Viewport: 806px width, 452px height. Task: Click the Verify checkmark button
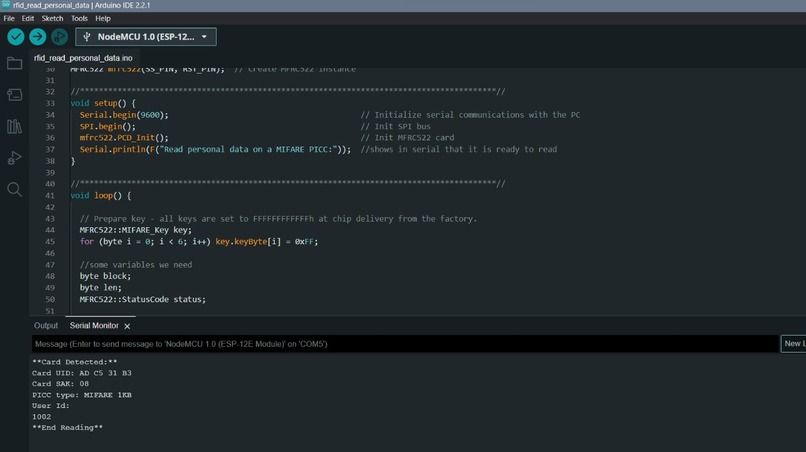tap(16, 37)
